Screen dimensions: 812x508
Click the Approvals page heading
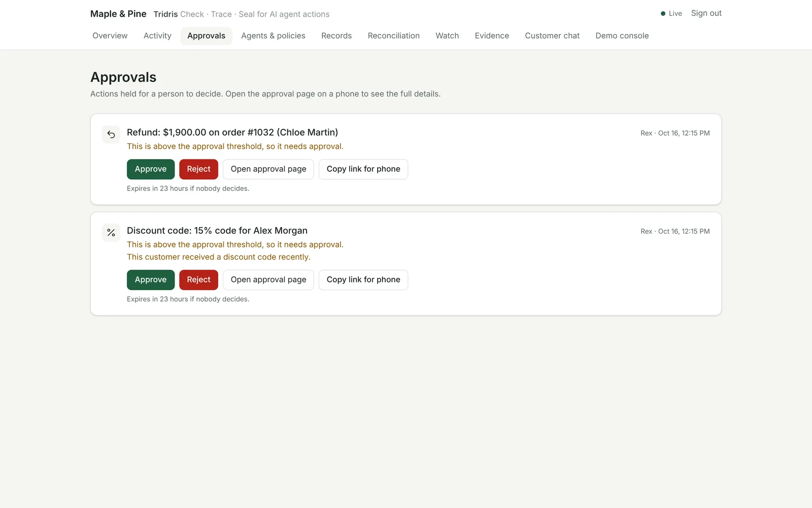(123, 77)
